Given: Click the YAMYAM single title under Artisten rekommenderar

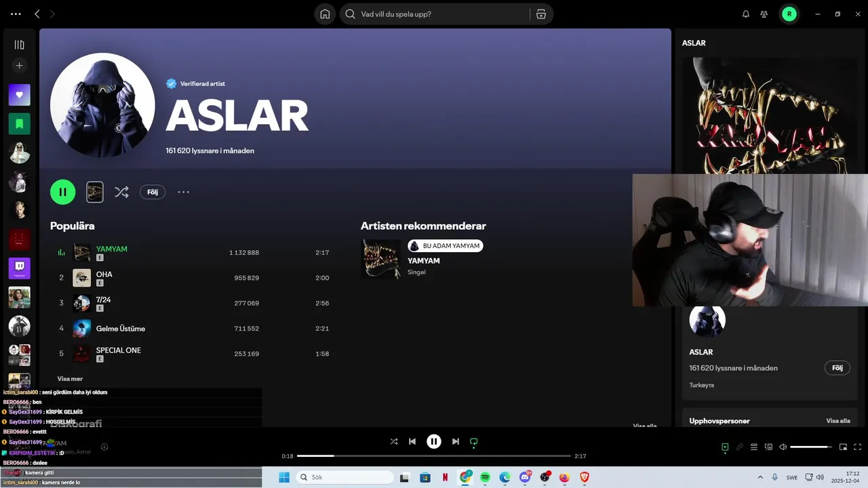Looking at the screenshot, I should (424, 261).
